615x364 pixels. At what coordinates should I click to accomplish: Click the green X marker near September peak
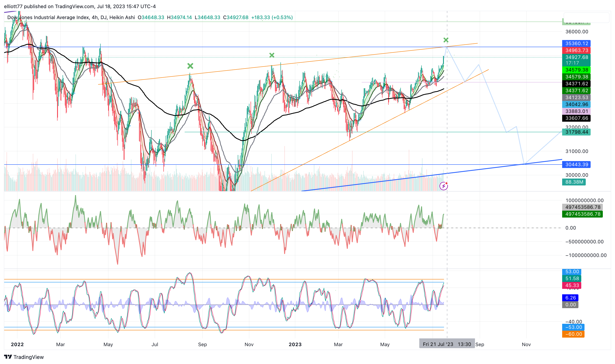pyautogui.click(x=190, y=66)
